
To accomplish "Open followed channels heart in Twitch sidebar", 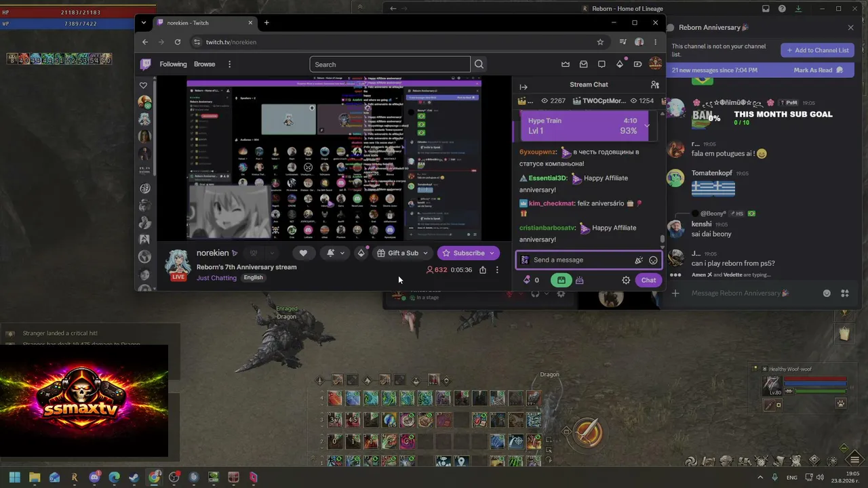I will click(x=143, y=85).
